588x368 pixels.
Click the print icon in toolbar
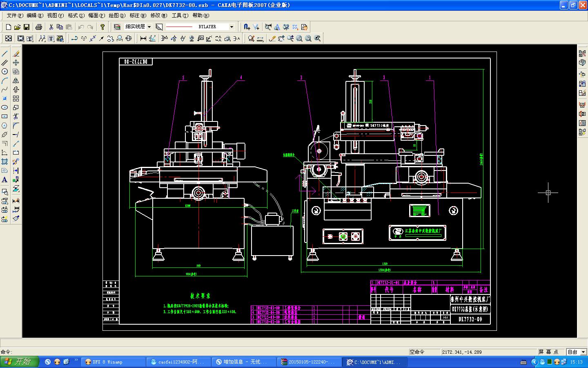[x=39, y=27]
